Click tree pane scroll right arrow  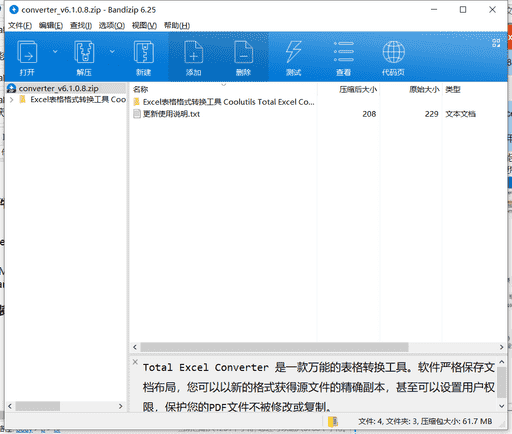pos(121,406)
